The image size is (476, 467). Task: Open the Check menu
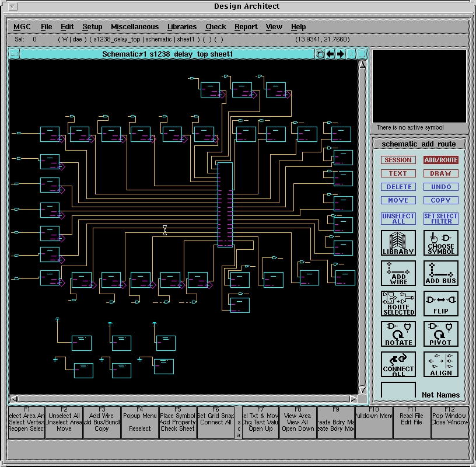pyautogui.click(x=215, y=27)
